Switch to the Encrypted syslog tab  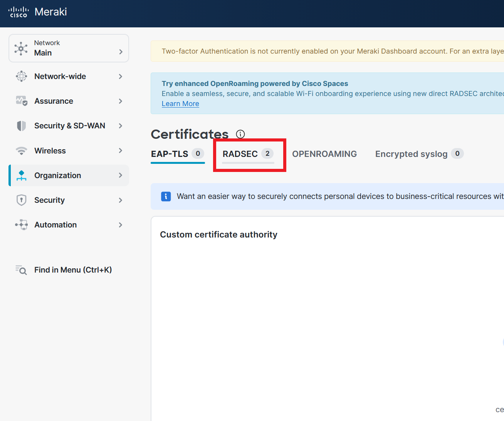point(419,154)
